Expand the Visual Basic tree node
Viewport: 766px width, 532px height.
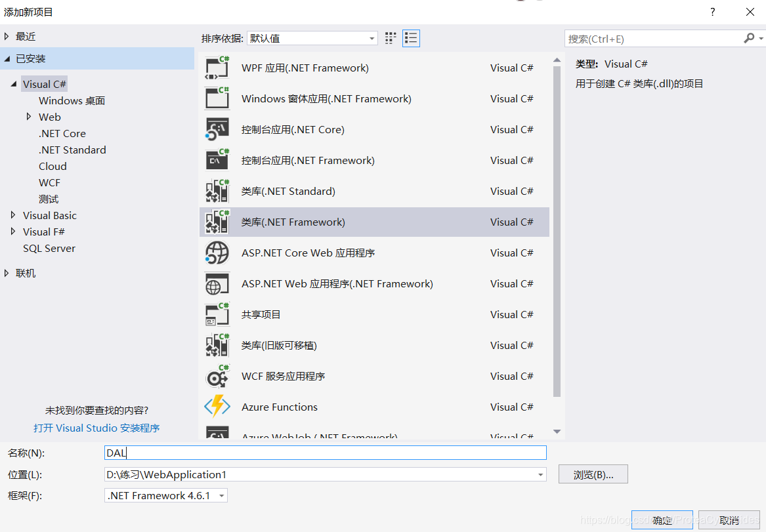pyautogui.click(x=12, y=215)
